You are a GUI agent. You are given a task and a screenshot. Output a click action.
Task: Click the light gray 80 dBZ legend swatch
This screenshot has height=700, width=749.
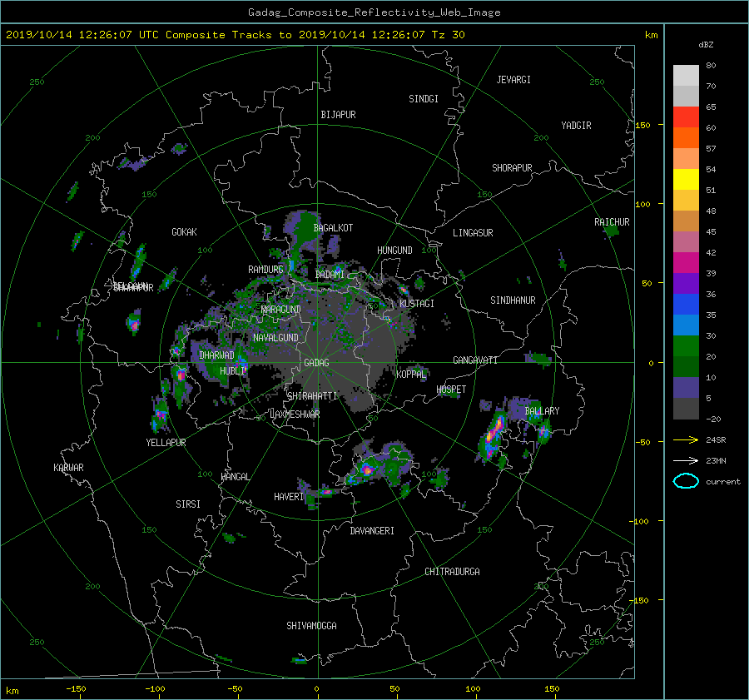(686, 75)
